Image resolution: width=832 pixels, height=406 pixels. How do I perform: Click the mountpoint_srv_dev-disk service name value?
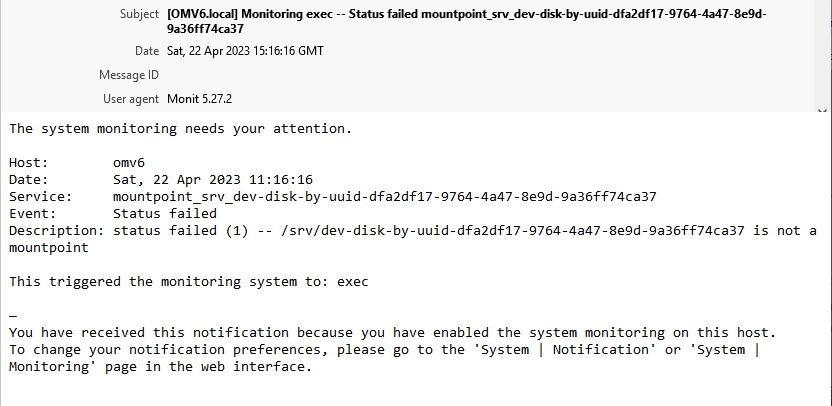384,196
